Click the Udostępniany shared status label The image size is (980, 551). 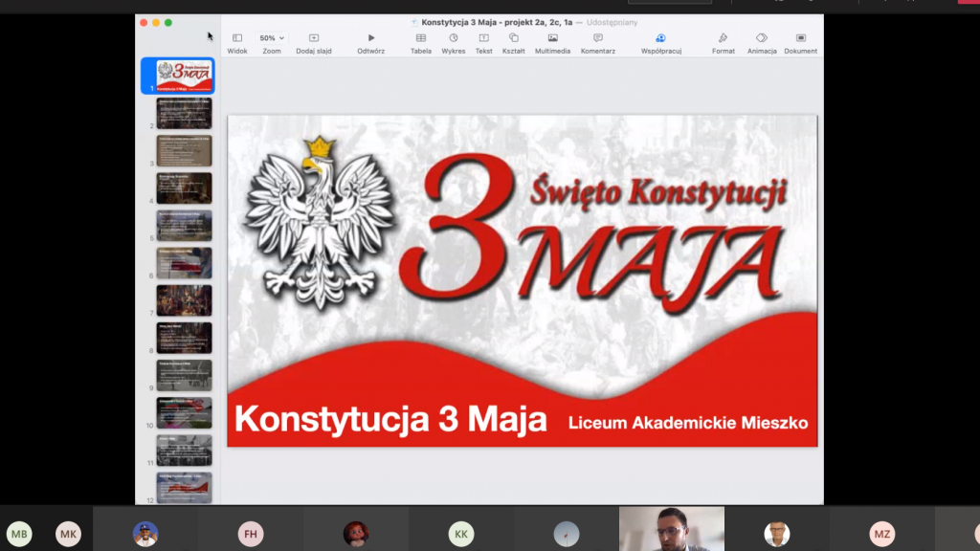pos(612,23)
